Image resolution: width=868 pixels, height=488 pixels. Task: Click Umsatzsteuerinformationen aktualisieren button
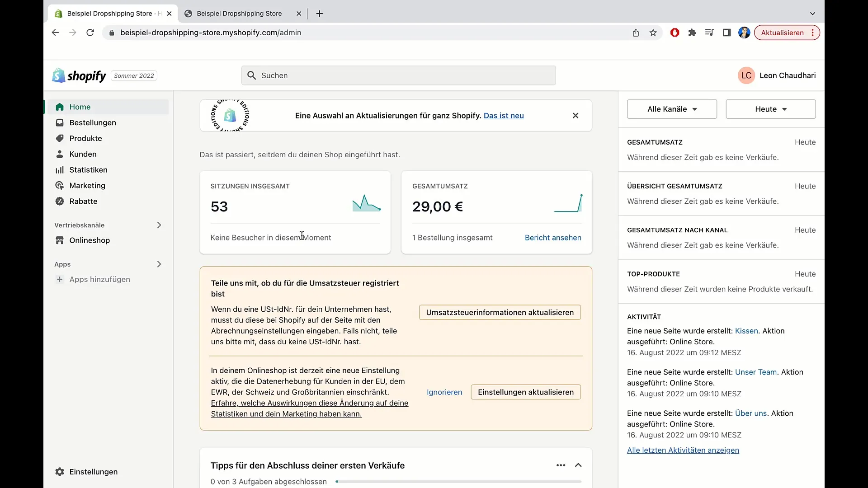tap(500, 312)
